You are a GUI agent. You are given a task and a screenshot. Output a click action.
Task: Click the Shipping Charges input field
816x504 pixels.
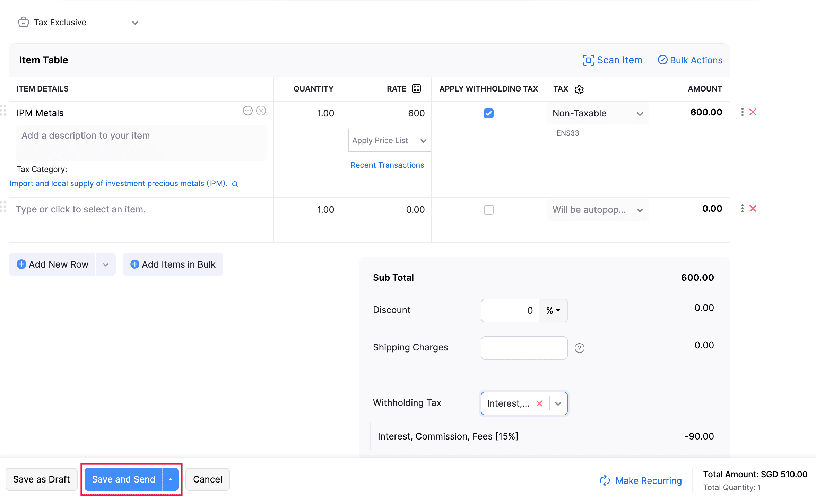(524, 348)
